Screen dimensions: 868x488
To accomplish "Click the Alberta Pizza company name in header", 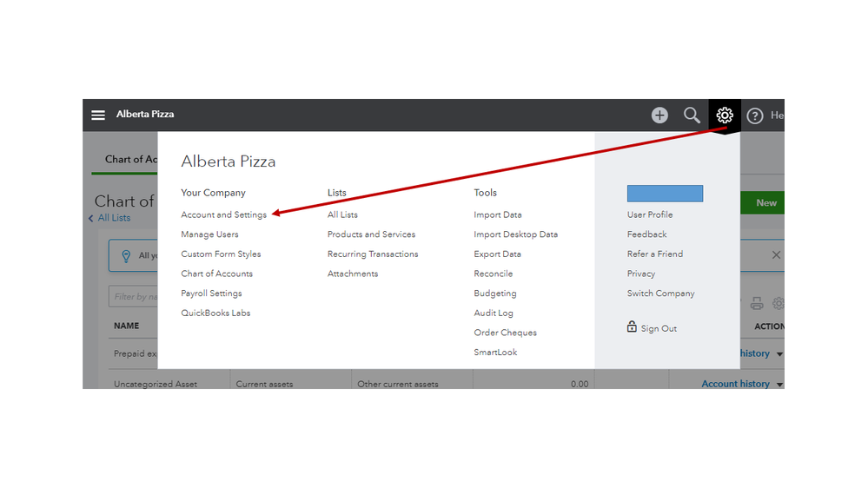I will [x=145, y=114].
